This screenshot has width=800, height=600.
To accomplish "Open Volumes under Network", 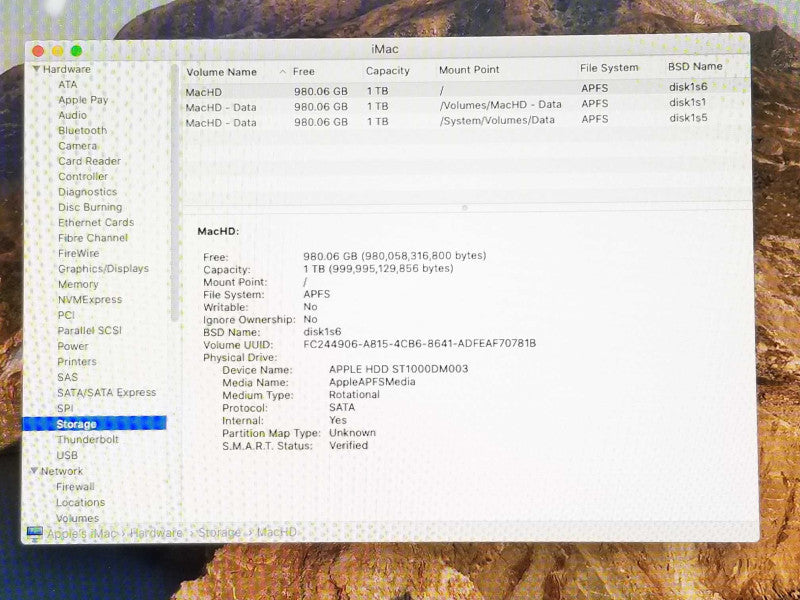I will 77,518.
